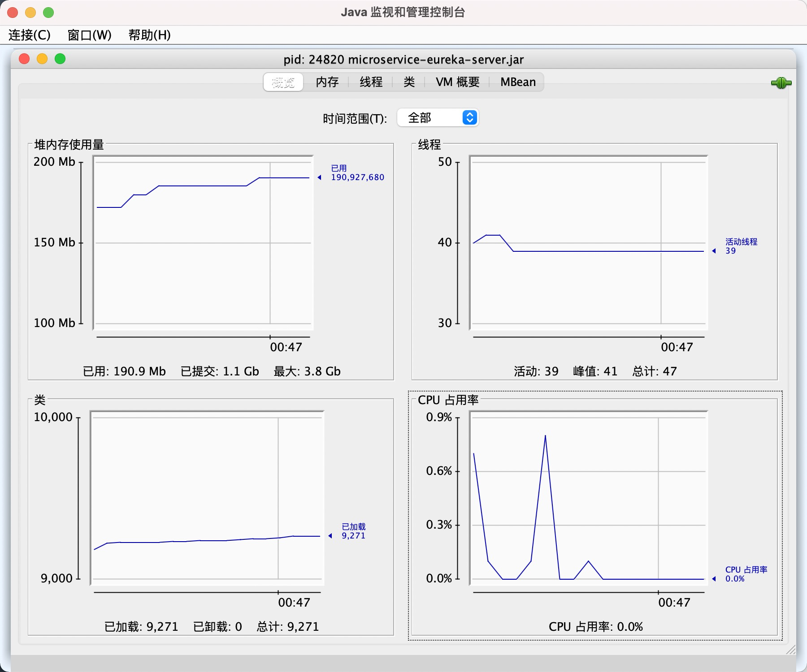
Task: Close the pid 24820 inner window
Action: click(24, 59)
